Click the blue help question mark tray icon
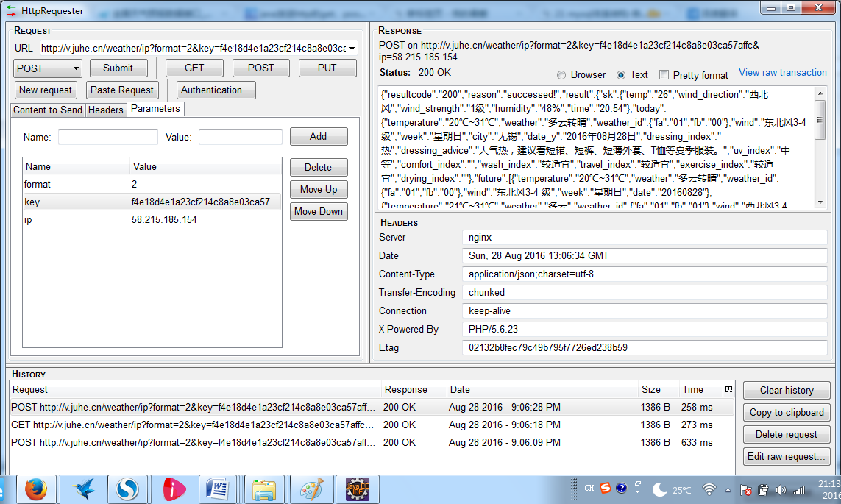The width and height of the screenshot is (841, 504). (x=621, y=488)
